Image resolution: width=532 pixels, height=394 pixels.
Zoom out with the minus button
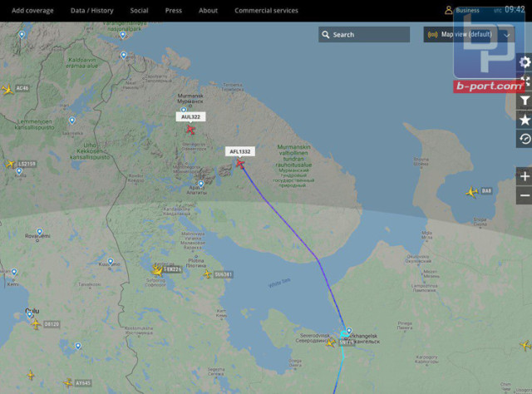coord(525,195)
